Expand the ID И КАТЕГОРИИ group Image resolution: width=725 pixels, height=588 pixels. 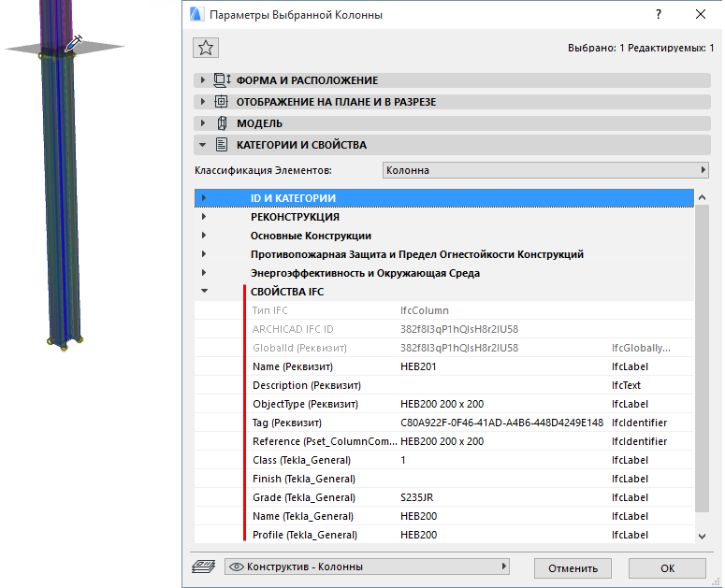[203, 198]
